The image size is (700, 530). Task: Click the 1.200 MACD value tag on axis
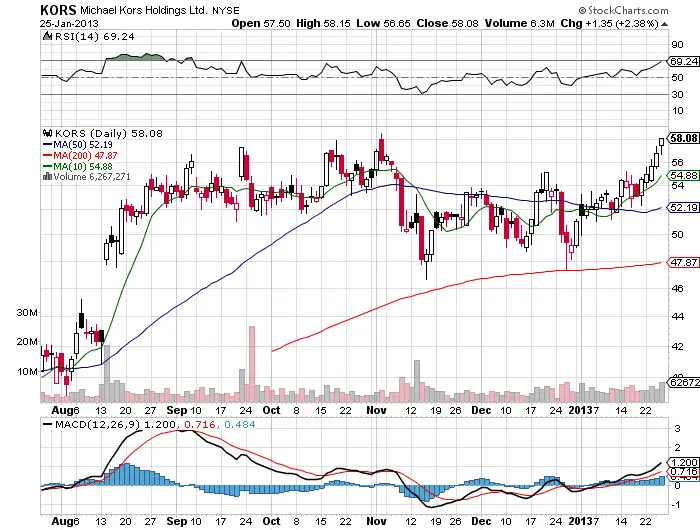[x=683, y=462]
